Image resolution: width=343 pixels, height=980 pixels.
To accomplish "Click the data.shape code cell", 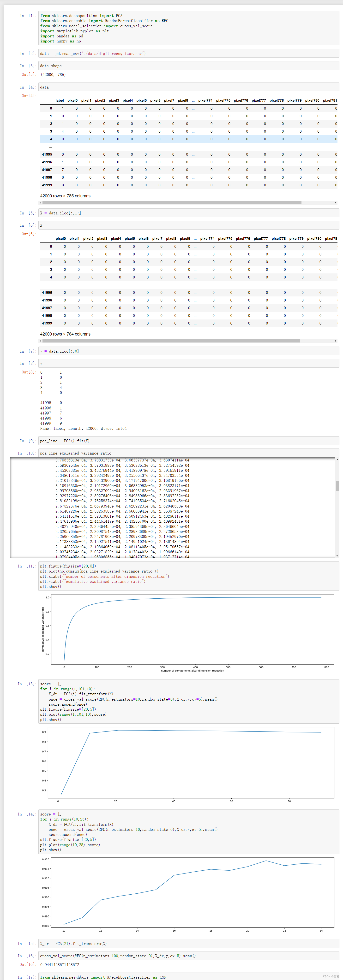I will click(189, 66).
